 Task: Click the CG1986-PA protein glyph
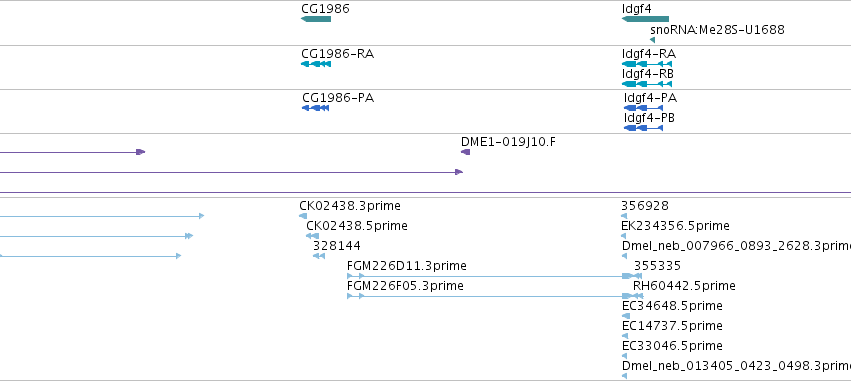click(x=315, y=108)
